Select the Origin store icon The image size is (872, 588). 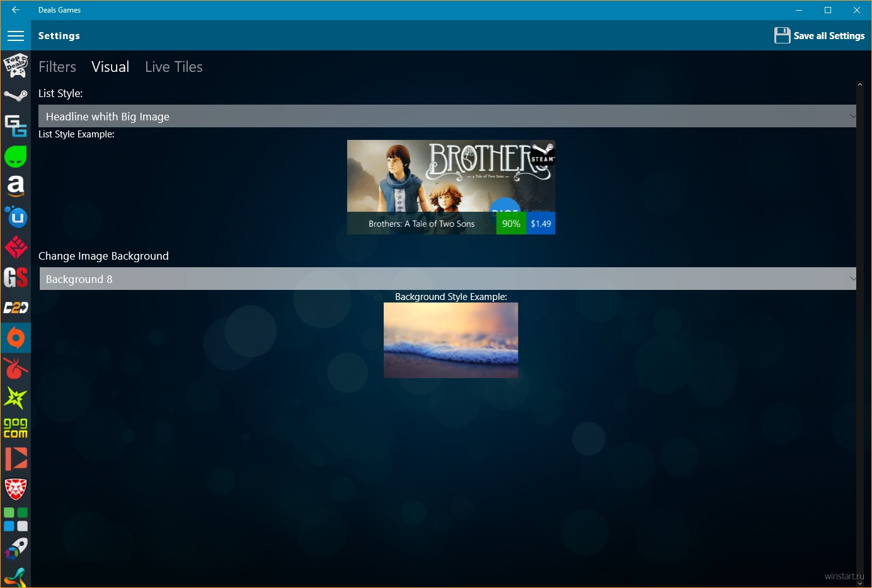[x=16, y=338]
